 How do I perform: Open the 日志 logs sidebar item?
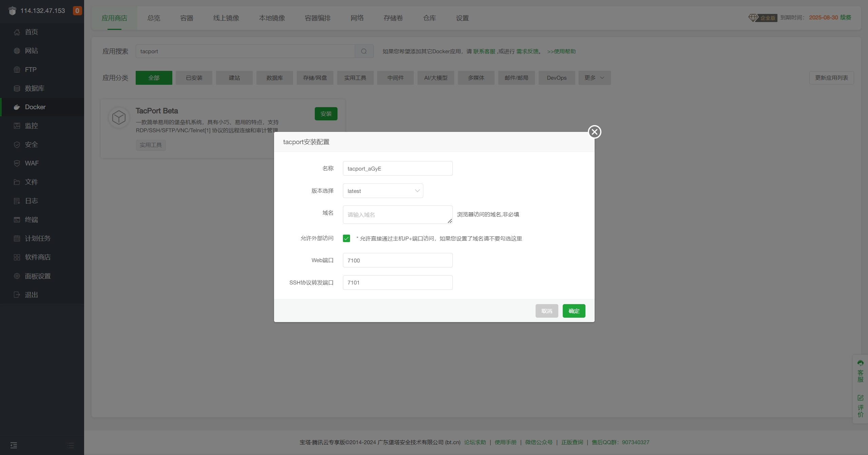(42, 201)
